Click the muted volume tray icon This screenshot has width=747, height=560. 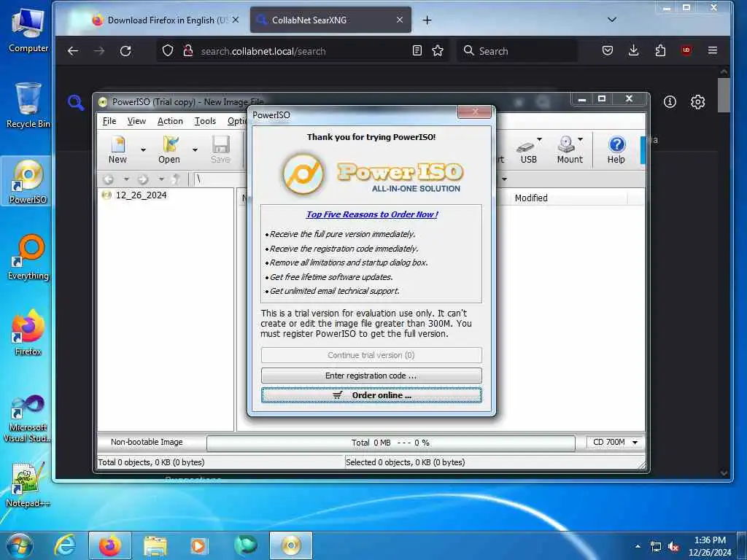[673, 547]
